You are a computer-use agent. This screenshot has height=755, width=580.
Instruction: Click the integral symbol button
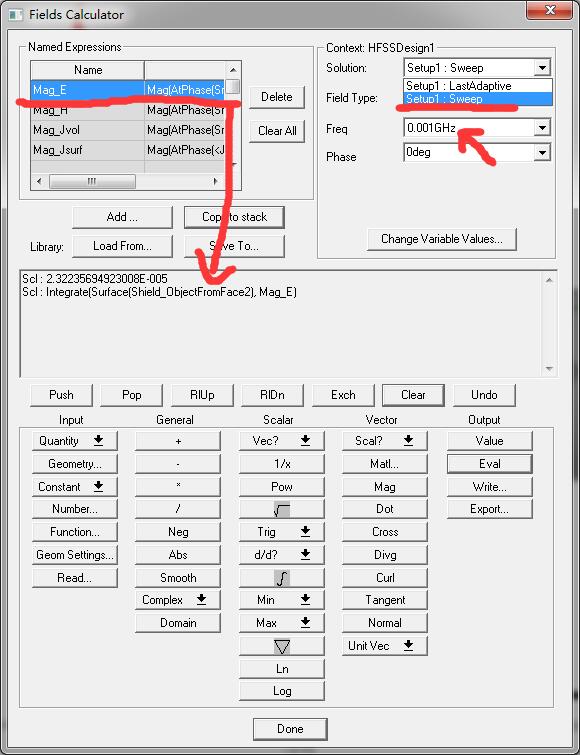(282, 578)
